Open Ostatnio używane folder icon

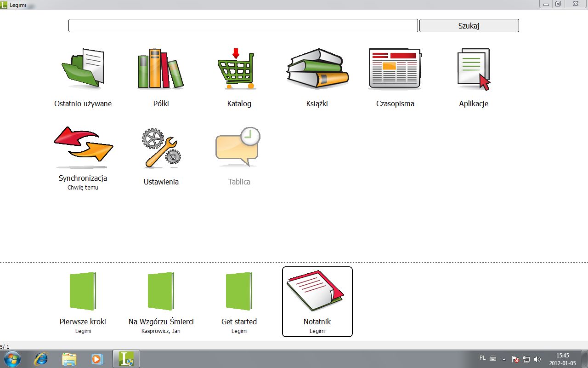(83, 68)
